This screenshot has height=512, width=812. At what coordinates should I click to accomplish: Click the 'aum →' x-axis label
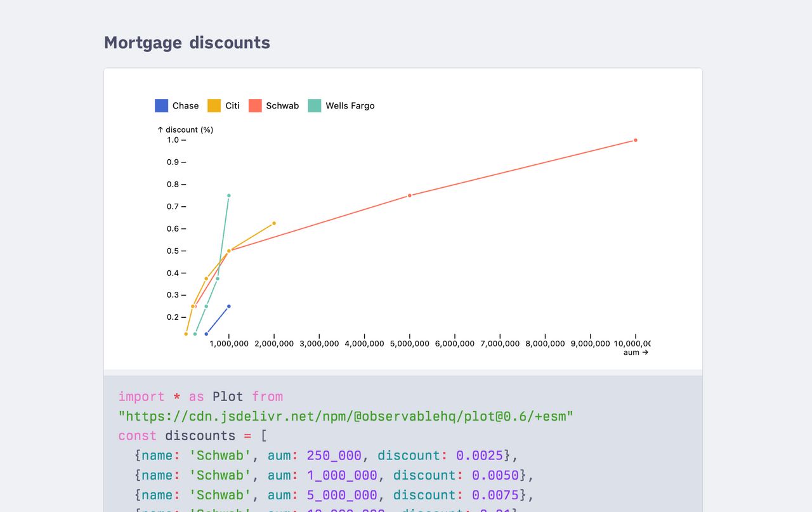[x=635, y=352]
